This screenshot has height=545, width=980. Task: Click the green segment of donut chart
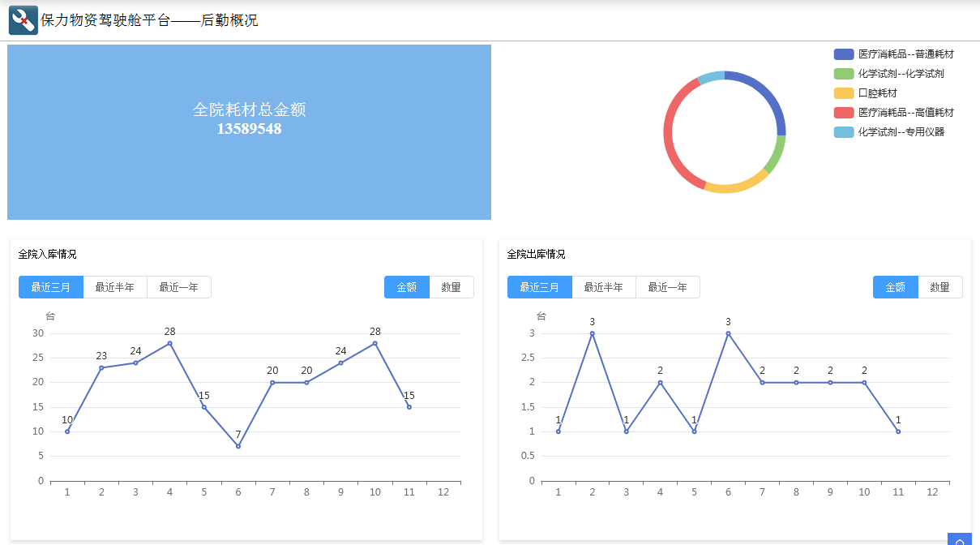777,154
